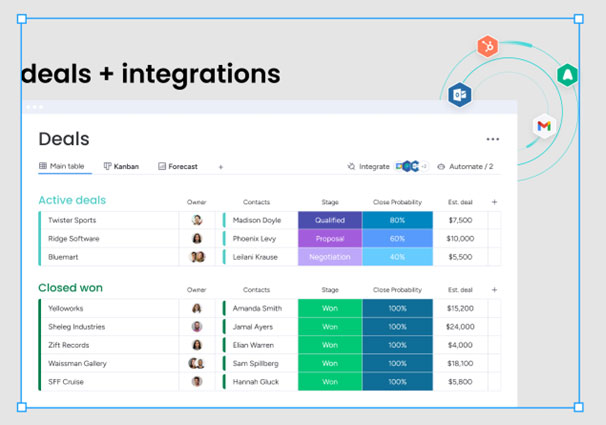Screen dimensions: 606x425
Task: Add a column in the Active deals table
Action: click(494, 202)
